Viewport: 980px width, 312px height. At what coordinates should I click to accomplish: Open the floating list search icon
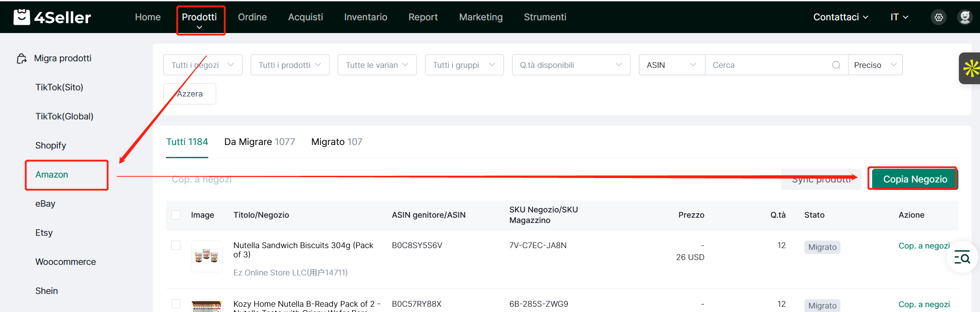pos(962,257)
